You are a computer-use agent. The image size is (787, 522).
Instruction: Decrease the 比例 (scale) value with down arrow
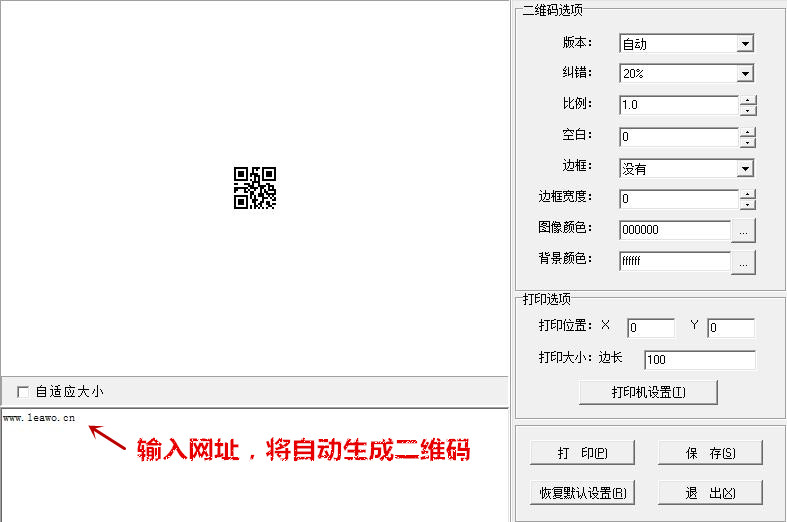748,110
